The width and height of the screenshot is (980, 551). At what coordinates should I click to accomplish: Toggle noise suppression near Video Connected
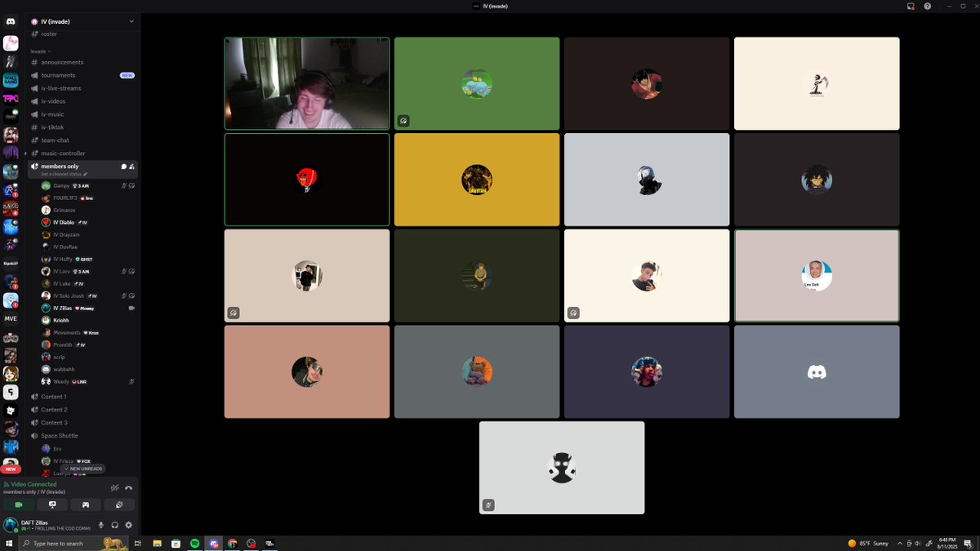point(114,487)
